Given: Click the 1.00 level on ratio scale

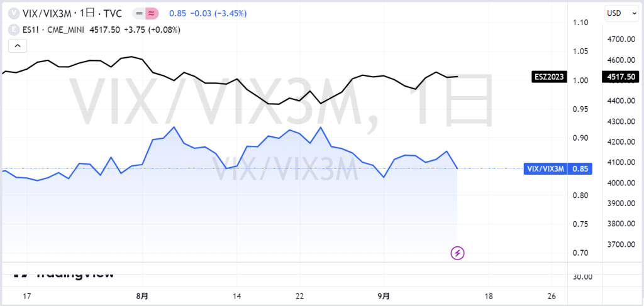Looking at the screenshot, I should click(x=579, y=80).
